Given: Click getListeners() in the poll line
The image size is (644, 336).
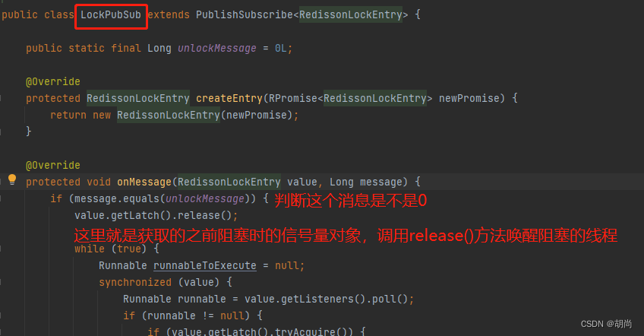Looking at the screenshot, I should pos(324,299).
